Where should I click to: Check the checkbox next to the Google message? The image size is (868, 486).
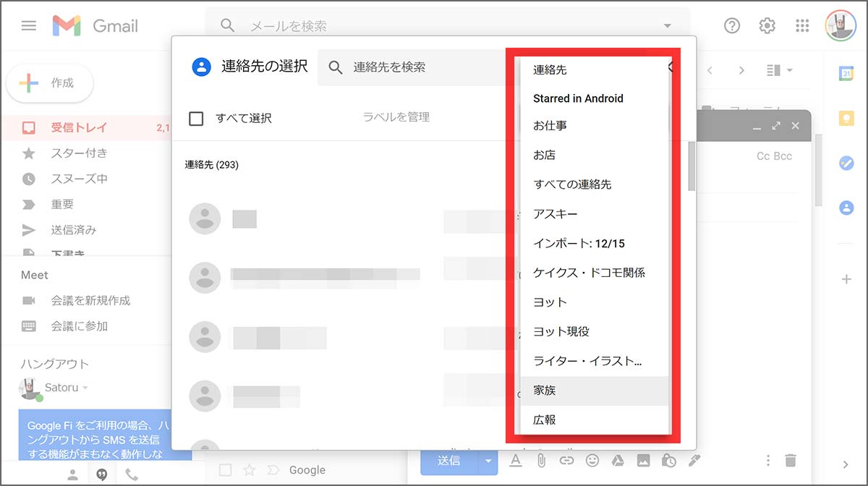226,470
